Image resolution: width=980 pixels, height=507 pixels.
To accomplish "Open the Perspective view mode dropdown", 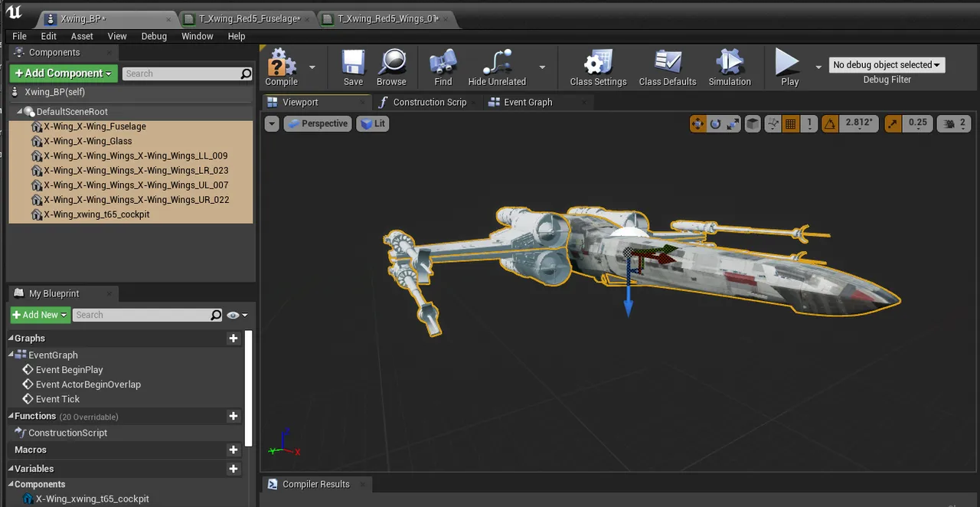I will 317,123.
